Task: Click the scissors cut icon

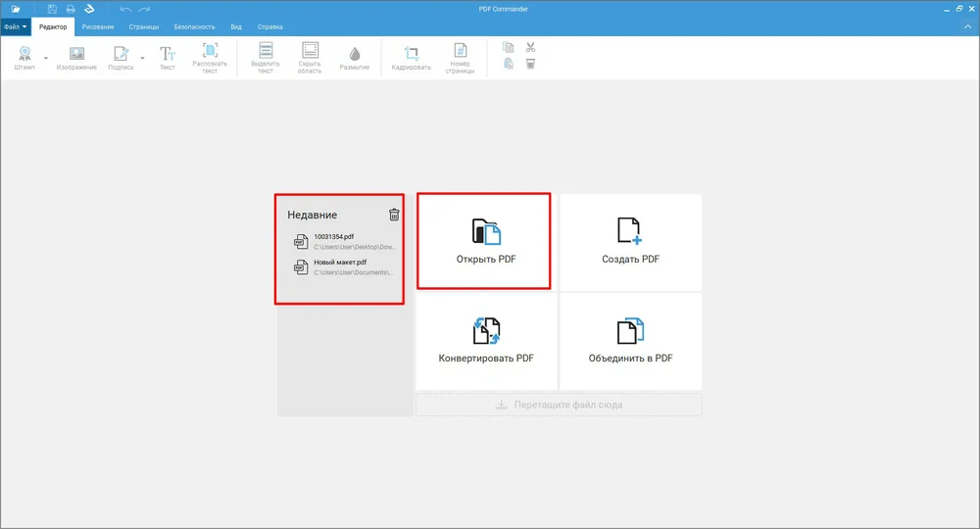Action: tap(530, 47)
